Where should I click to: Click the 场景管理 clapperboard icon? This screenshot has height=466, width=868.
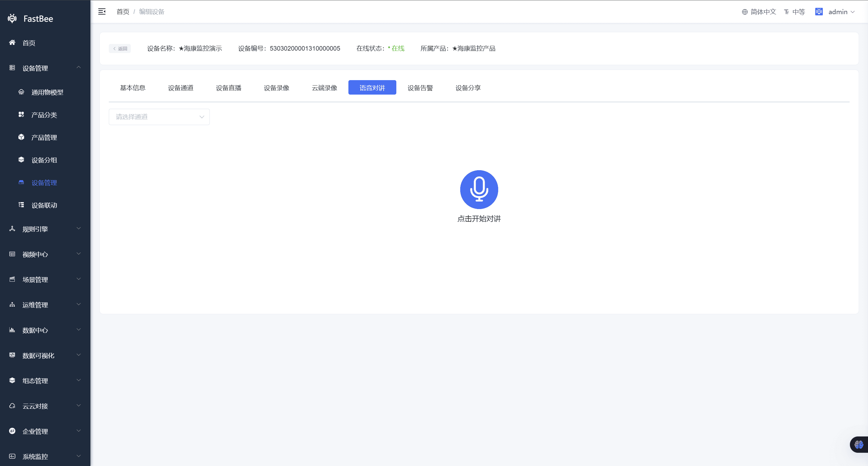pyautogui.click(x=12, y=279)
